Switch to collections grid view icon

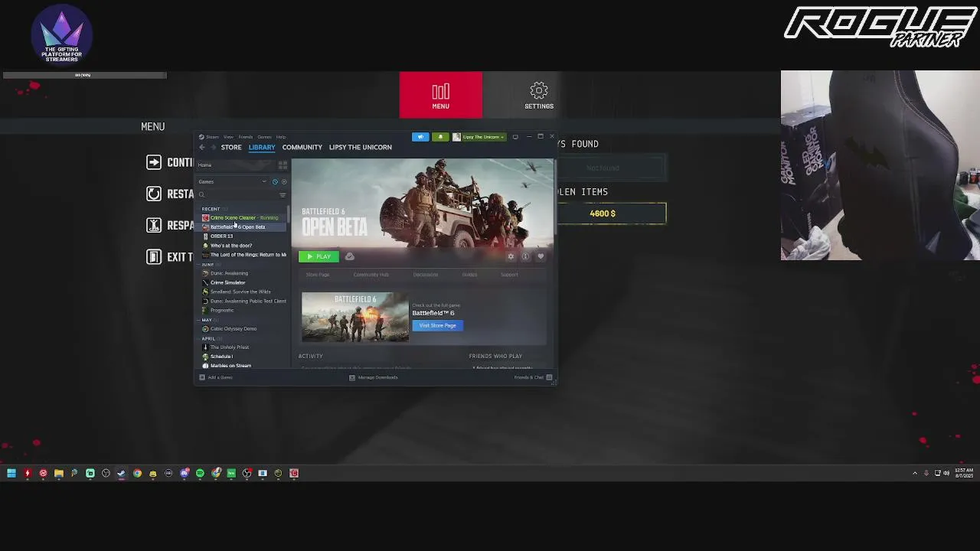tap(283, 165)
